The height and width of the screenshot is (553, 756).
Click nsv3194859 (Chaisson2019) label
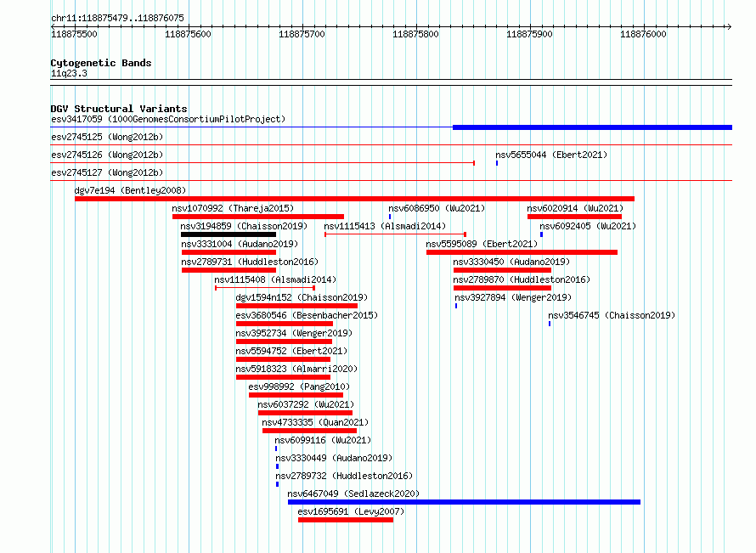(244, 226)
